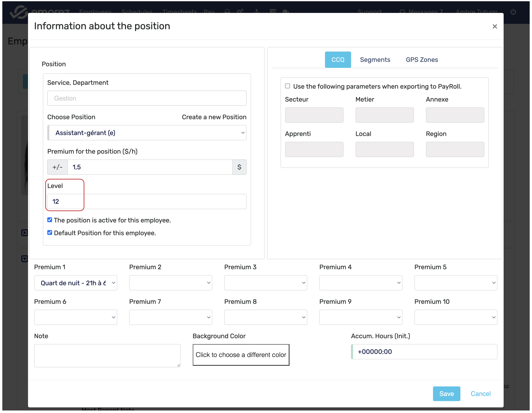Expand the Premium 1 dropdown
Viewport: 532px width, 413px height.
[x=75, y=283]
